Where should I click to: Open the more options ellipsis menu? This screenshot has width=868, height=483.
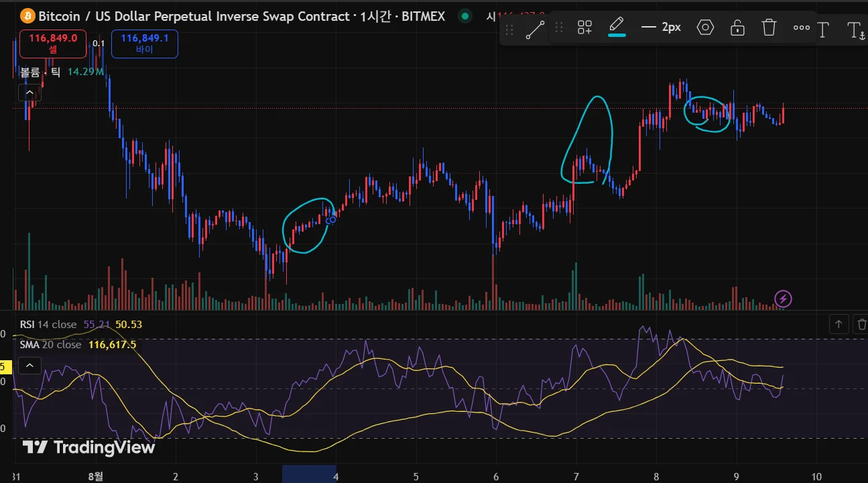pyautogui.click(x=801, y=28)
